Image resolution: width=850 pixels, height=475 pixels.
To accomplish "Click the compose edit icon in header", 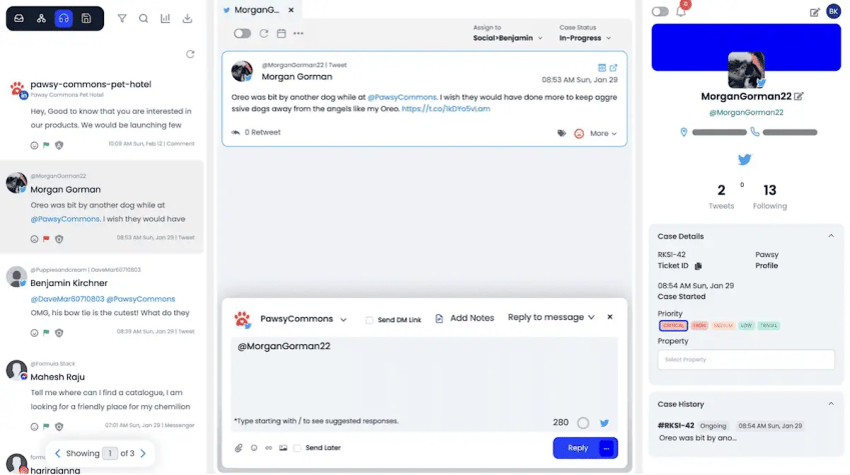I will 814,12.
